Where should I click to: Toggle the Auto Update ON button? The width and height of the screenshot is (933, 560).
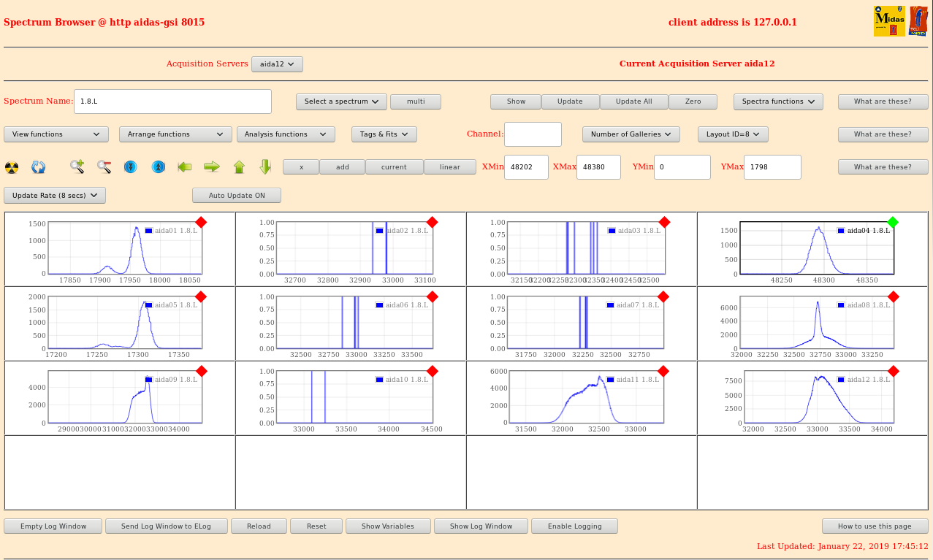pyautogui.click(x=237, y=196)
